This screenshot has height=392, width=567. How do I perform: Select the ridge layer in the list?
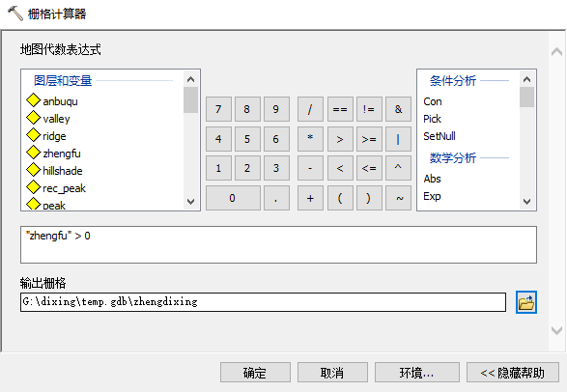54,136
